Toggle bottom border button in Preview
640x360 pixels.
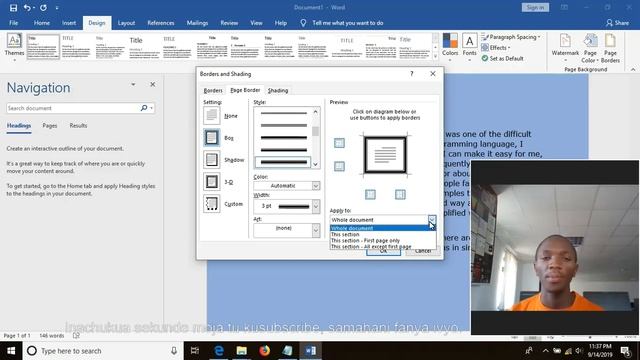pyautogui.click(x=339, y=166)
